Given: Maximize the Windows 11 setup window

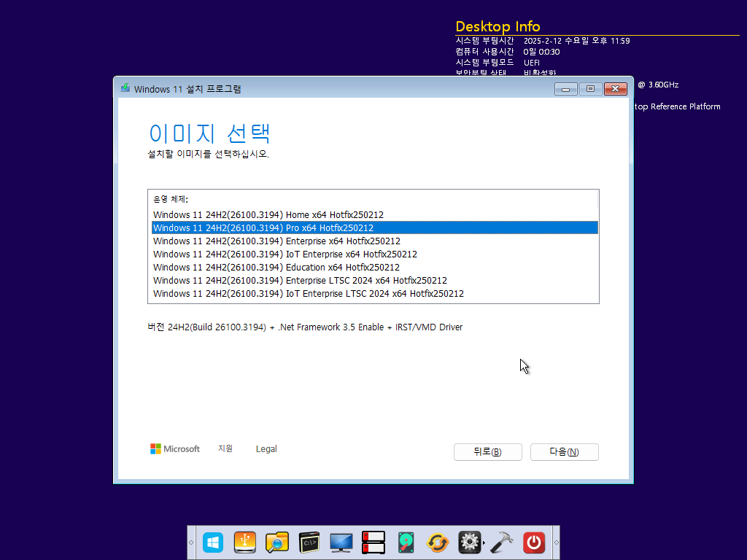Looking at the screenshot, I should (x=590, y=89).
